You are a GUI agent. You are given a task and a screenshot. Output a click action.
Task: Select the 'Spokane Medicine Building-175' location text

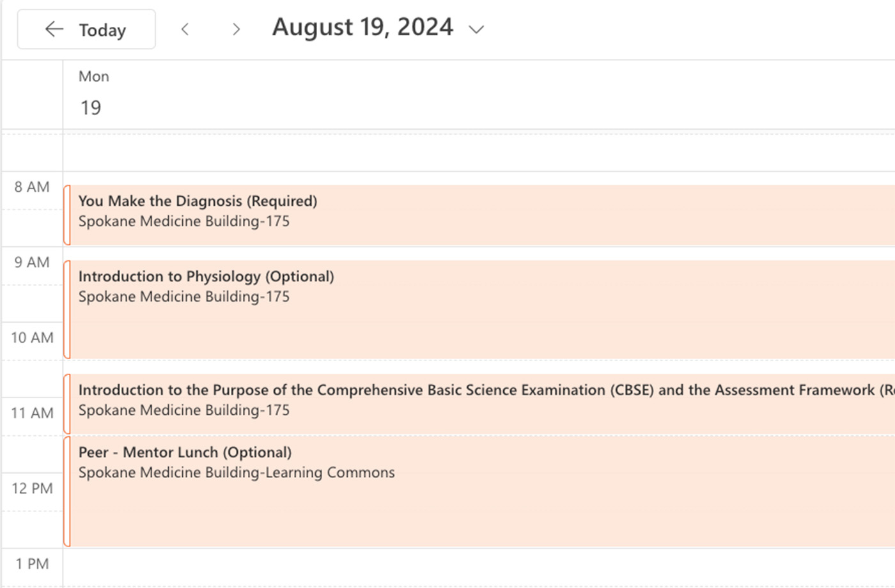coord(183,221)
